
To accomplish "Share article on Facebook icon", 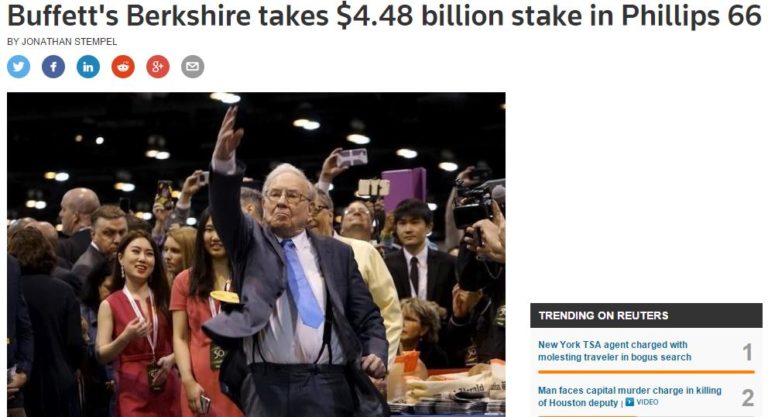I will point(53,67).
